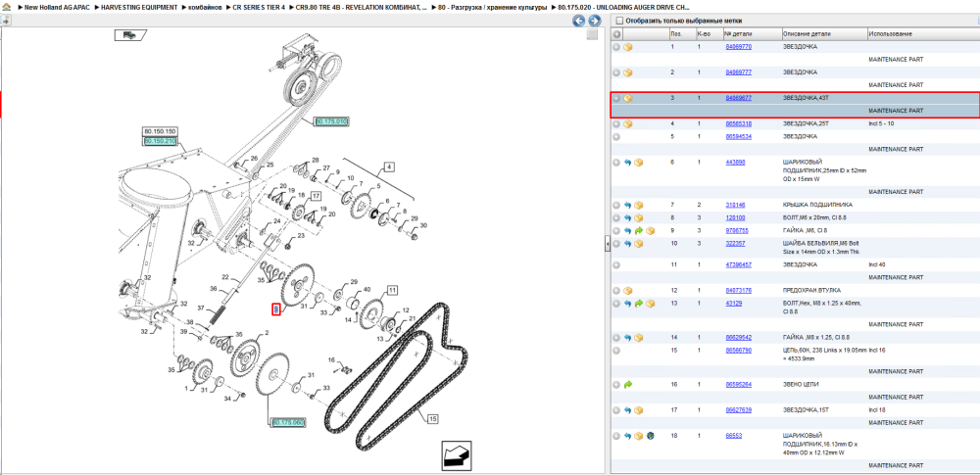
Task: Click diagram reference label 80.150.210
Action: (x=160, y=141)
